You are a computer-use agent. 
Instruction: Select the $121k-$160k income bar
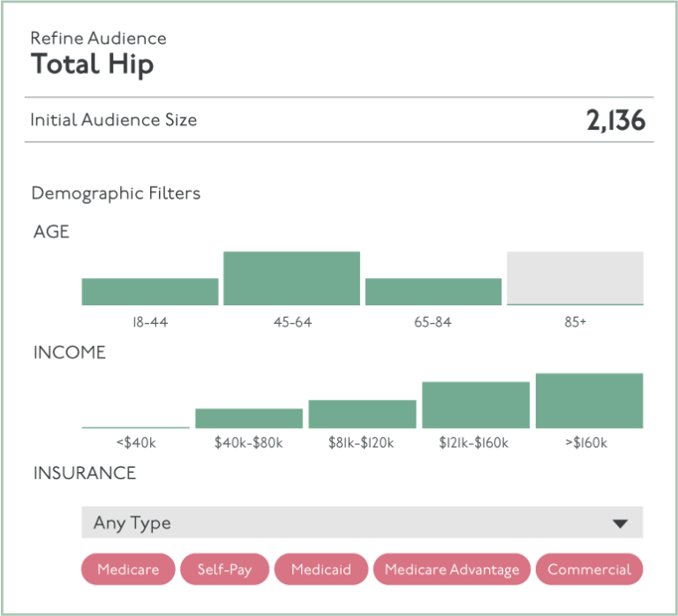point(476,405)
